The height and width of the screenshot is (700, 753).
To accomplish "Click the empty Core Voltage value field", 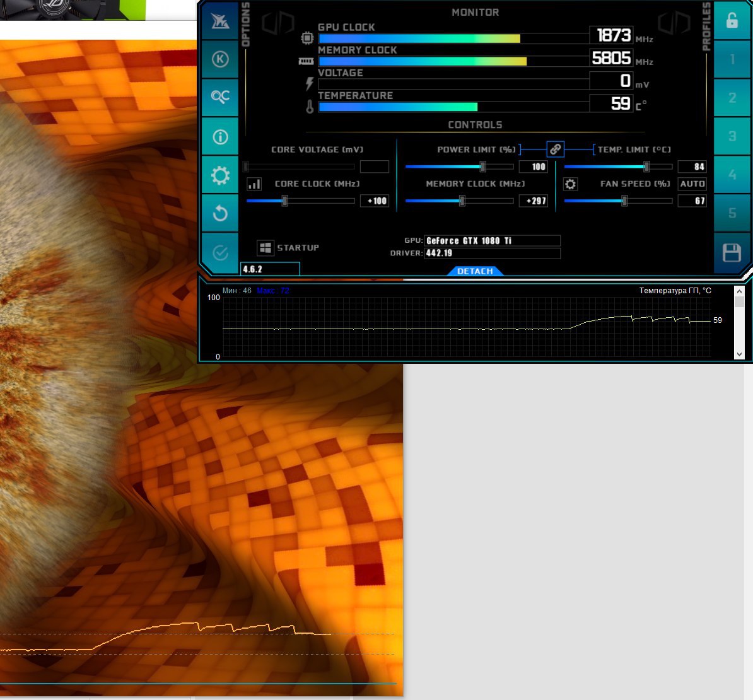I will coord(375,166).
